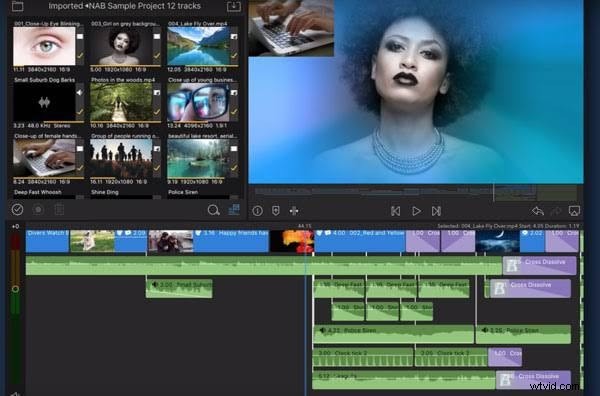The image size is (600, 396).
Task: Click the undo arrow icon
Action: click(538, 211)
